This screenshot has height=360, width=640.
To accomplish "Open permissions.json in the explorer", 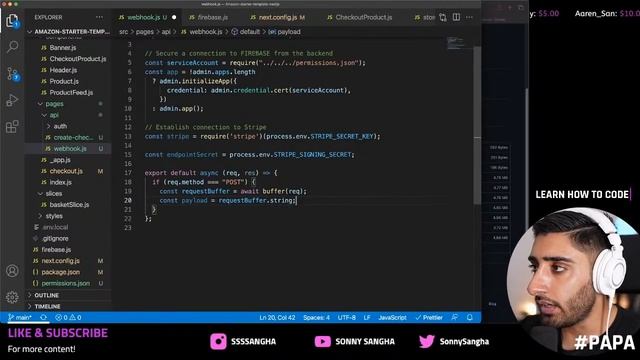I will coord(65,283).
